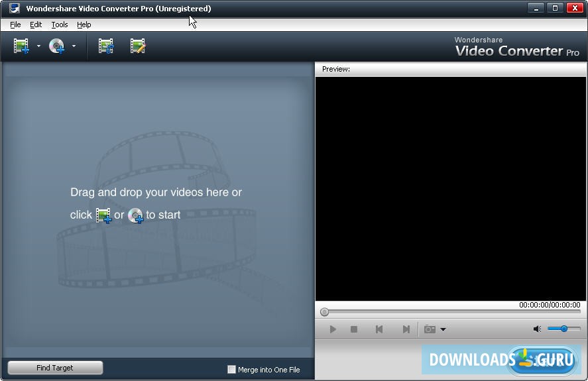Viewport: 588px width, 381px height.
Task: Stop the preview playback
Action: pyautogui.click(x=353, y=329)
